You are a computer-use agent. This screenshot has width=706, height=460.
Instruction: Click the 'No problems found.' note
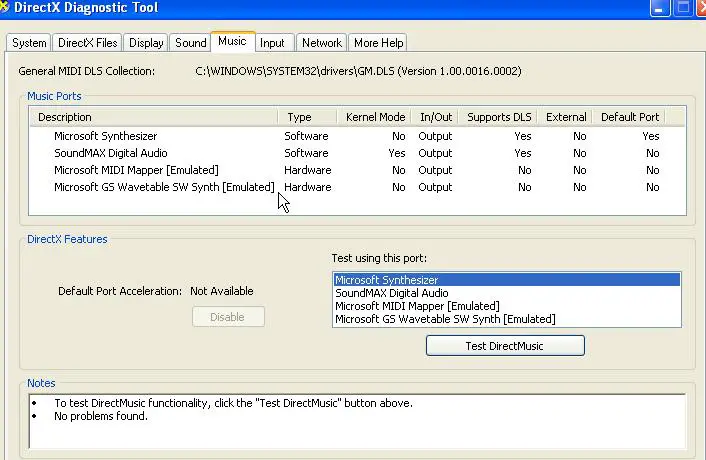(x=101, y=416)
